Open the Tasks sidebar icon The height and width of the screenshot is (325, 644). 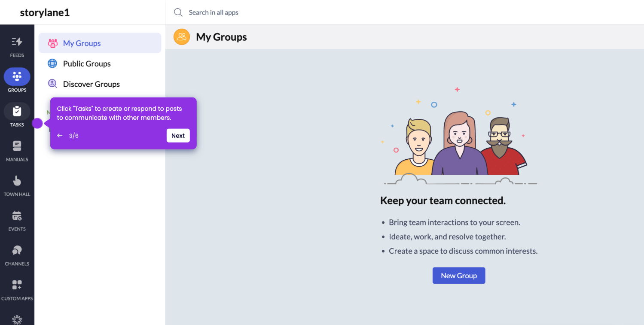[x=17, y=111]
